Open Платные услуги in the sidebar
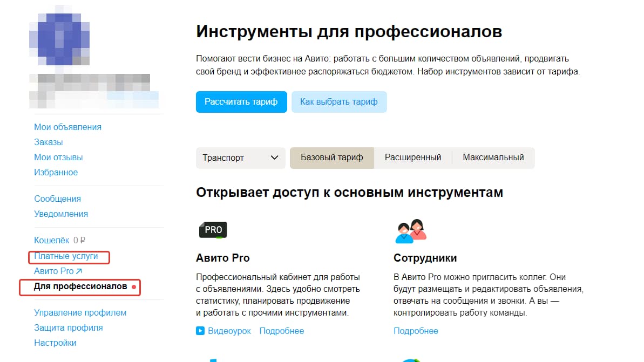 (66, 256)
